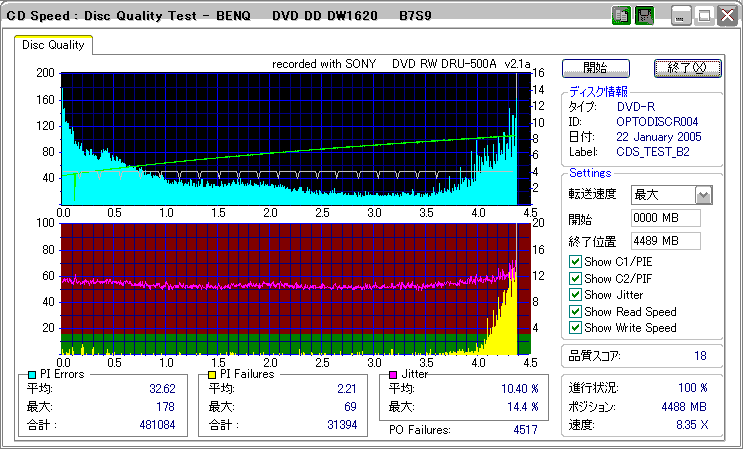The height and width of the screenshot is (449, 743).
Task: Click the save screenshot floppy icon
Action: pyautogui.click(x=645, y=16)
